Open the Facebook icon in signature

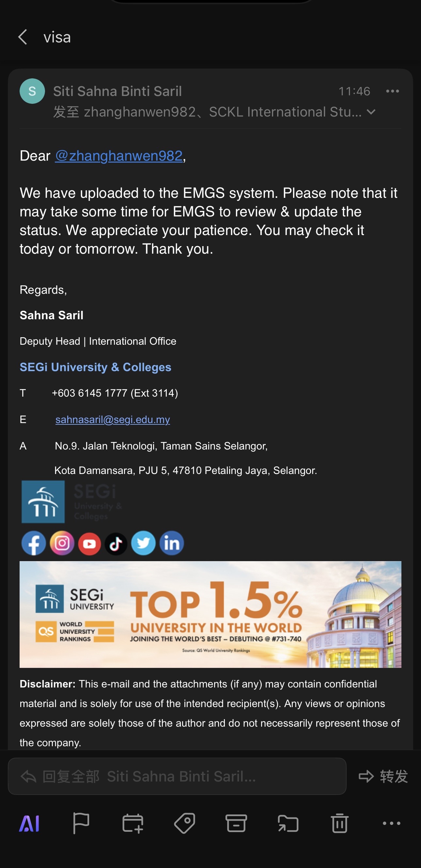pyautogui.click(x=34, y=543)
